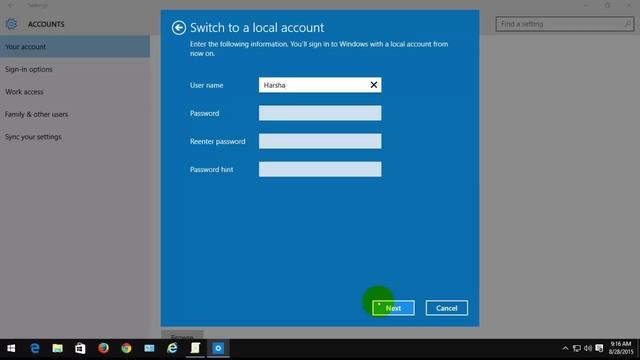Clear the User name field with X
Image resolution: width=640 pixels, height=360 pixels.
pos(373,85)
